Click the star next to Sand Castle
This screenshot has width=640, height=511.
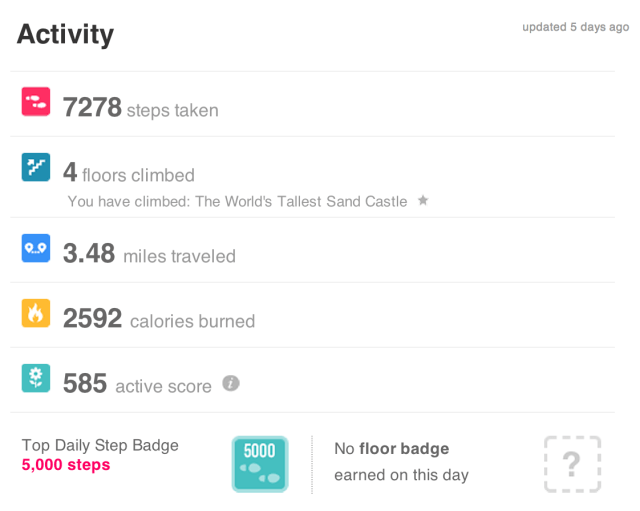[423, 200]
